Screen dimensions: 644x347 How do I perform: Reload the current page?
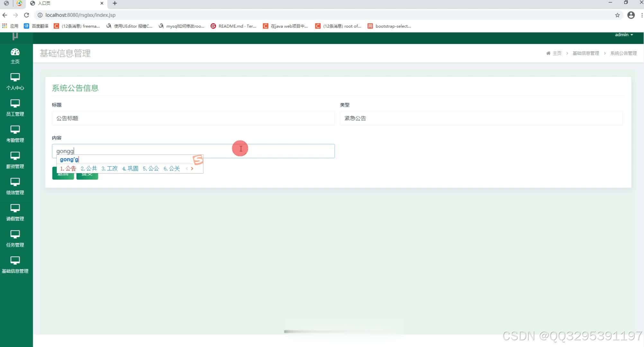27,15
